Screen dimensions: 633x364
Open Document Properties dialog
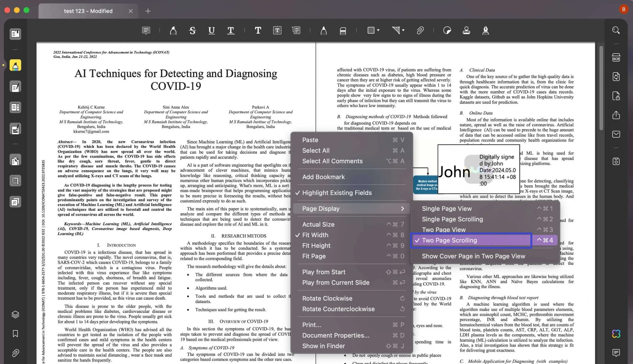click(335, 335)
